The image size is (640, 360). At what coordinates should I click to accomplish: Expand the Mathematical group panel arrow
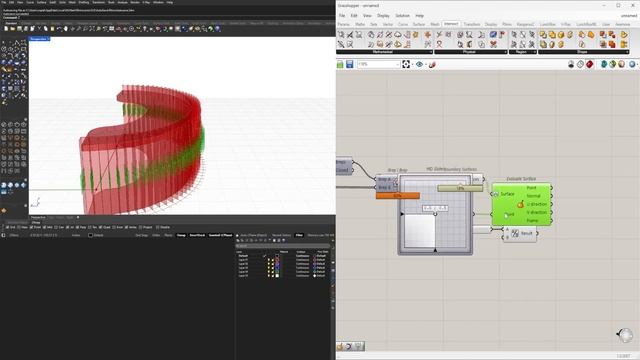point(431,52)
